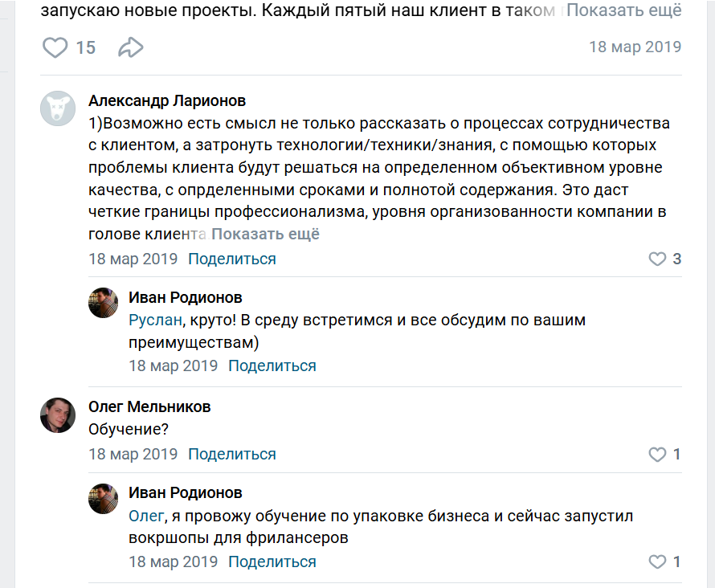Click the post date 18 мар 2019
The image size is (715, 588).
point(635,47)
